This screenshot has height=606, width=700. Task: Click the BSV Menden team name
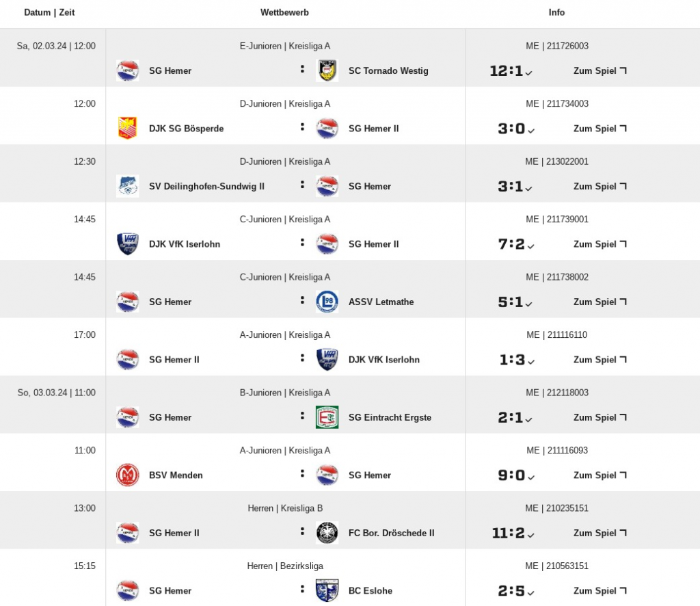(x=176, y=475)
